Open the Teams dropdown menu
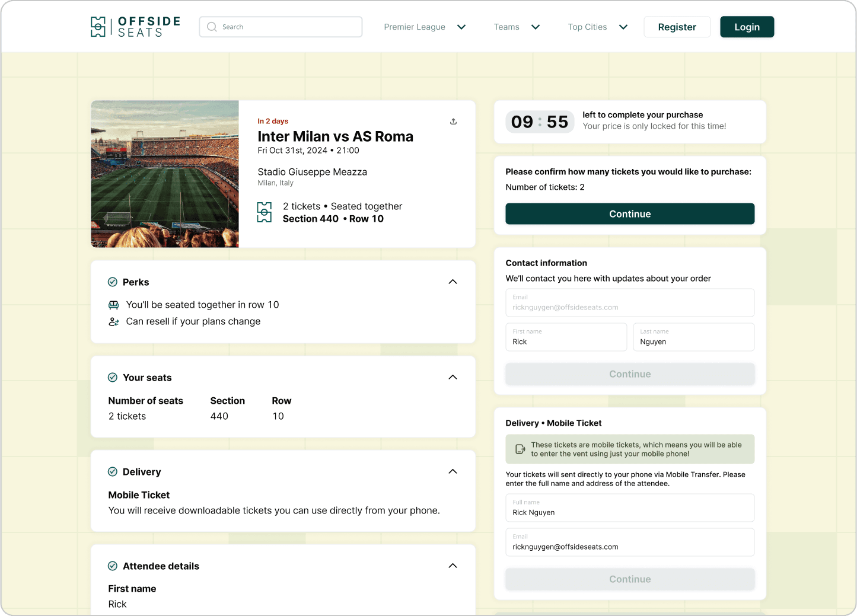This screenshot has width=857, height=616. [517, 27]
